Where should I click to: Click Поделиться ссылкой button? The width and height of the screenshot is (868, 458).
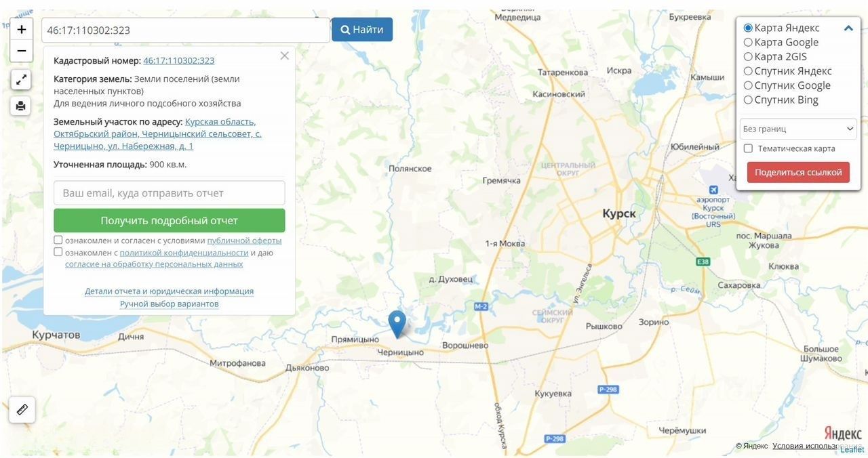(x=798, y=172)
